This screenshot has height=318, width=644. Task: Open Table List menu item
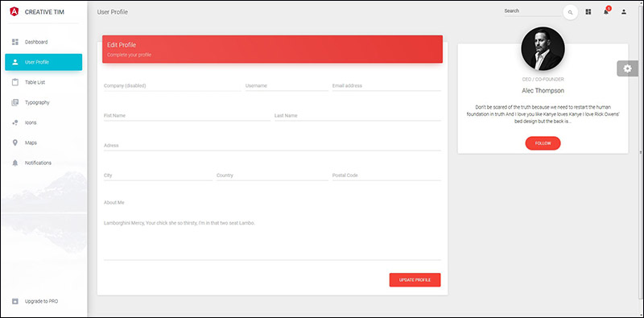(43, 82)
